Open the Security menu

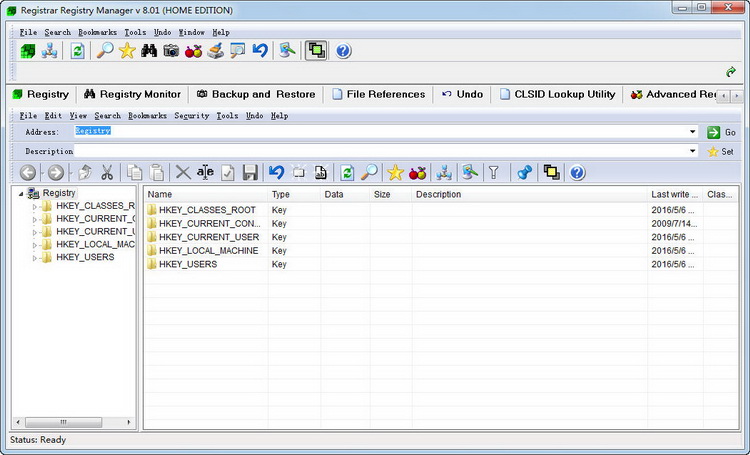point(191,116)
